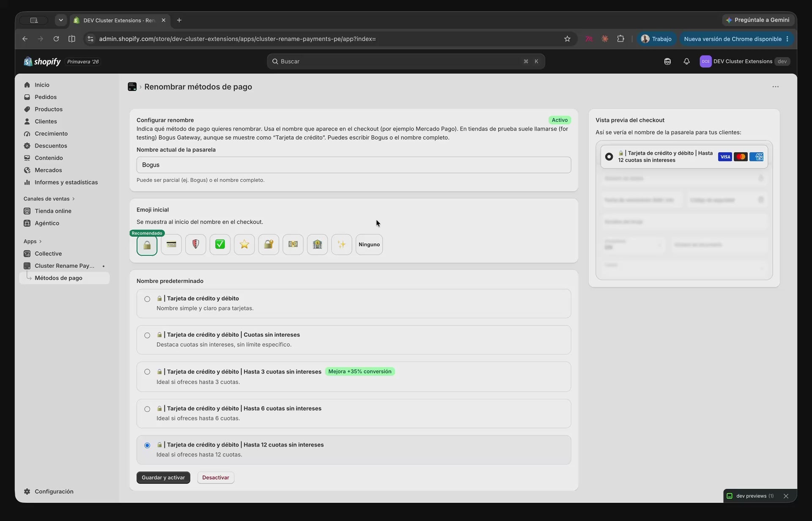Open the Trabajo profile menu
The height and width of the screenshot is (521, 812).
point(656,39)
